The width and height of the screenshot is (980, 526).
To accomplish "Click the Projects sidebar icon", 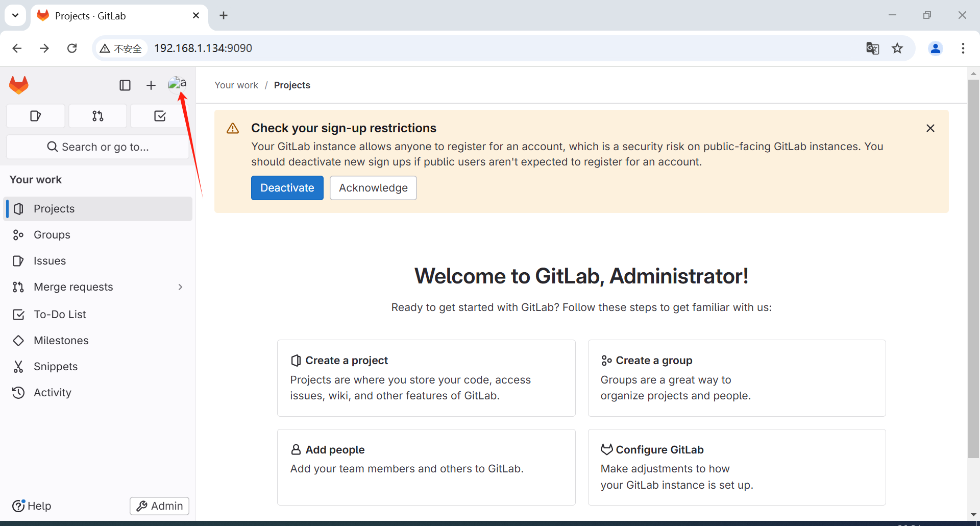I will pyautogui.click(x=18, y=209).
